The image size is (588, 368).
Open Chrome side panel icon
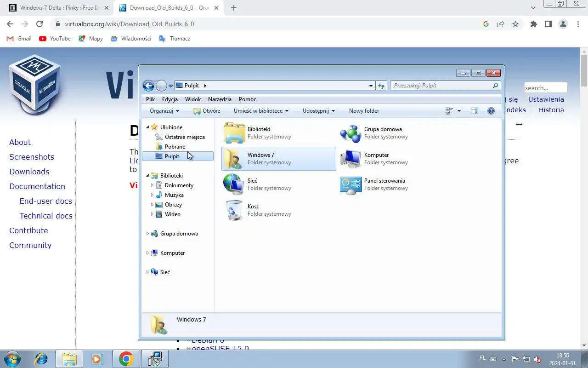point(548,24)
